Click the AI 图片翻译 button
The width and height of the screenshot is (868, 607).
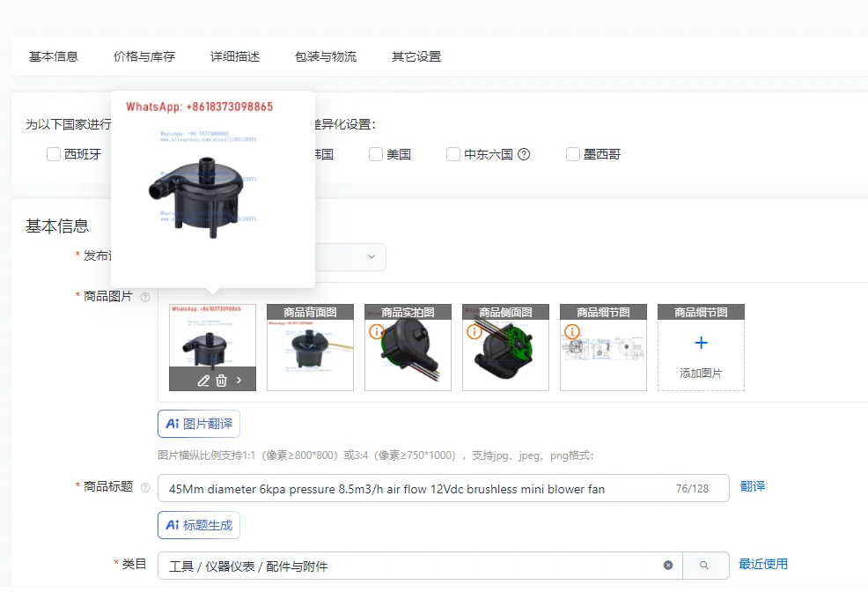pyautogui.click(x=199, y=424)
